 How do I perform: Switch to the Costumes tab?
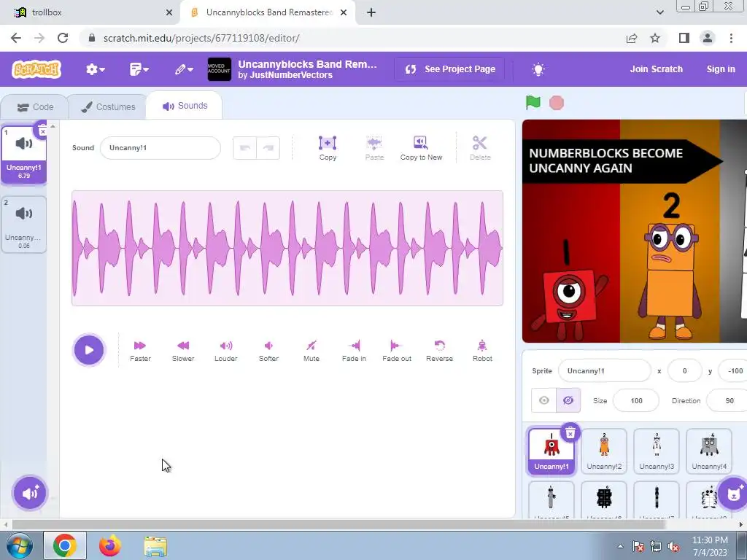point(108,107)
